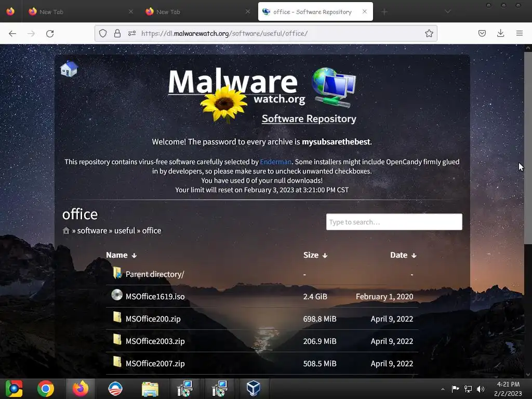
Task: Click the action center flag tray icon
Action: (455, 389)
